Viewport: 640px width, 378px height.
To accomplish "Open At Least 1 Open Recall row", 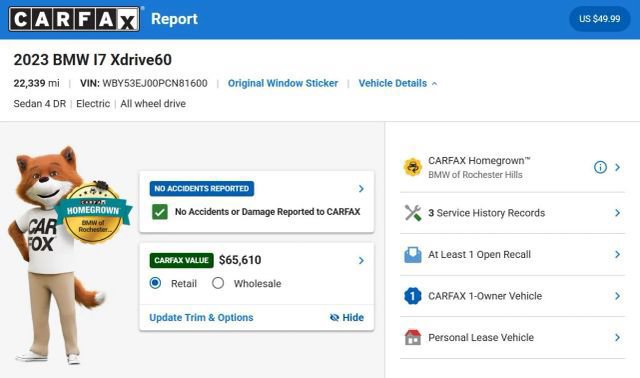I will click(512, 254).
